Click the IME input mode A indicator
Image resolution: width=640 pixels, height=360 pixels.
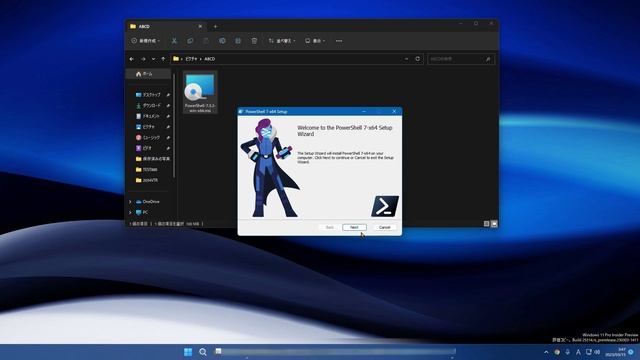pyautogui.click(x=578, y=352)
